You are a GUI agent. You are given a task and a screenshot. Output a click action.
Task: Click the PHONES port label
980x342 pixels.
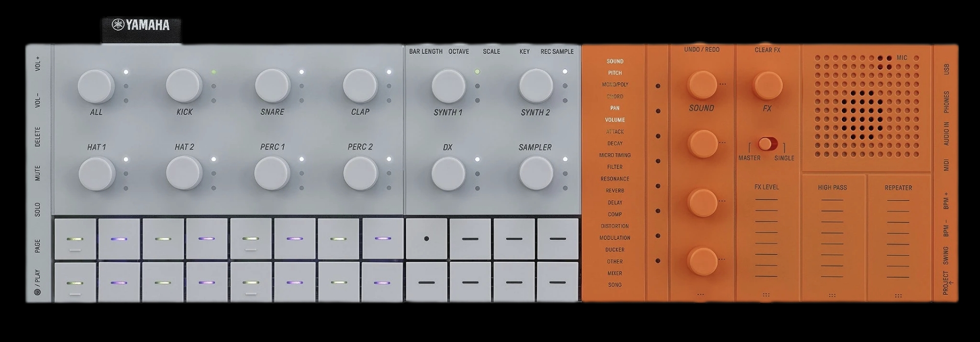click(x=946, y=102)
